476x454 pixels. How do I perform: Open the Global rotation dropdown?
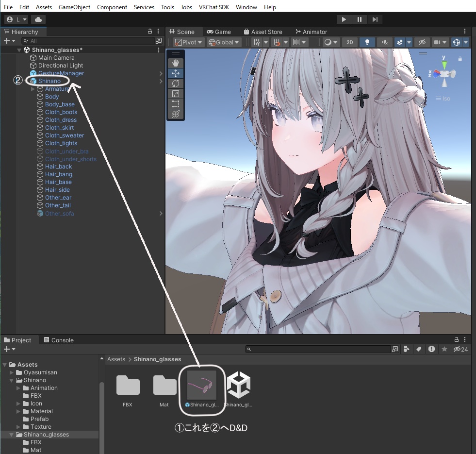(224, 42)
